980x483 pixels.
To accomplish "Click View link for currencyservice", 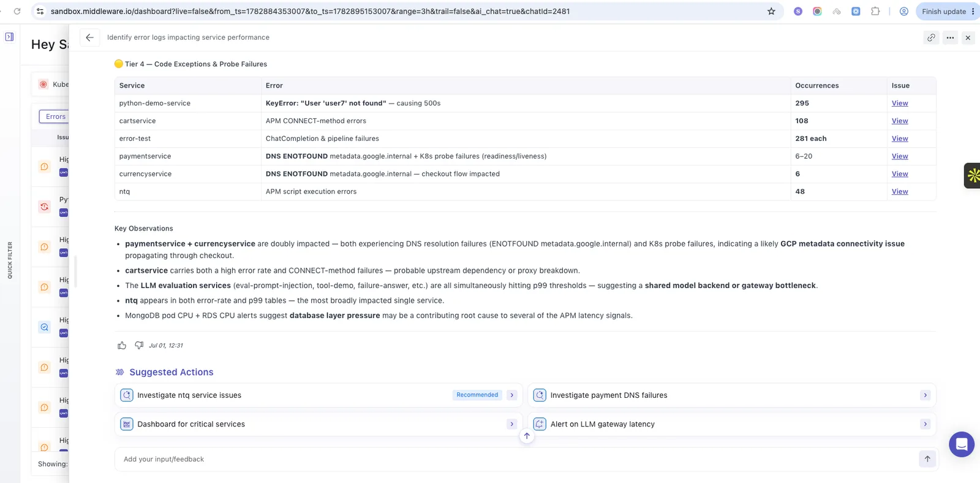I will coord(900,175).
